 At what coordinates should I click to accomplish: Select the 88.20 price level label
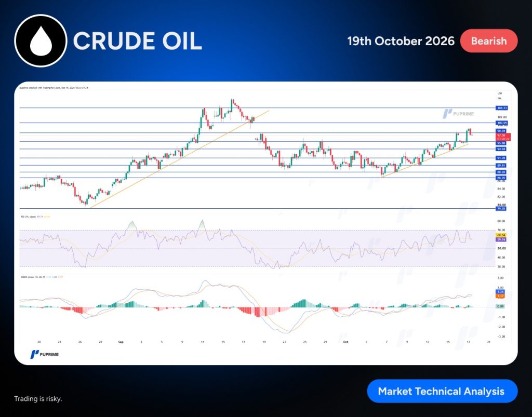(x=501, y=172)
